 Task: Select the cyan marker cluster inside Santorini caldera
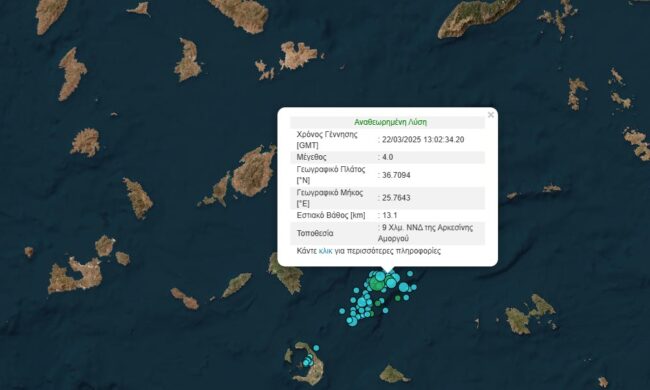[308, 361]
